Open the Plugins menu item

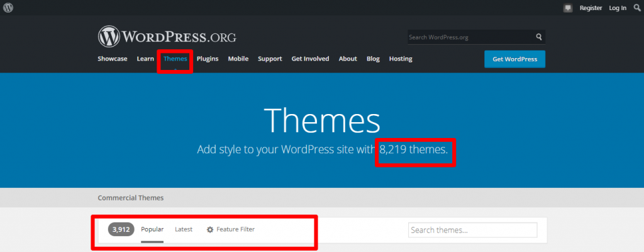point(208,59)
